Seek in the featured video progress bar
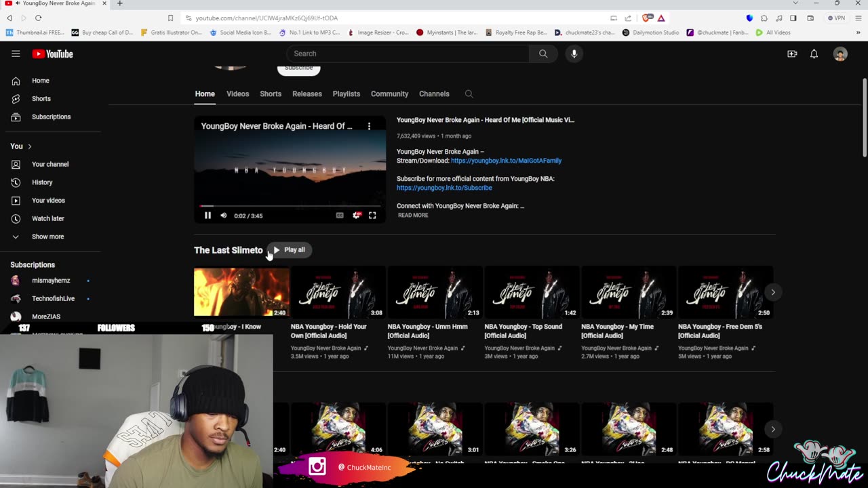 pos(290,205)
